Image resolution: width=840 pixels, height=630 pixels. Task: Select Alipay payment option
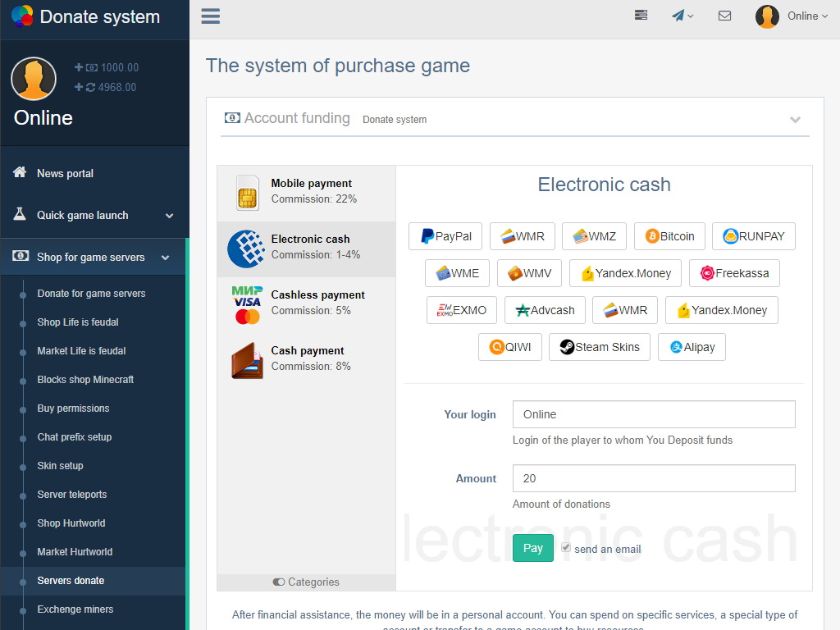click(692, 347)
